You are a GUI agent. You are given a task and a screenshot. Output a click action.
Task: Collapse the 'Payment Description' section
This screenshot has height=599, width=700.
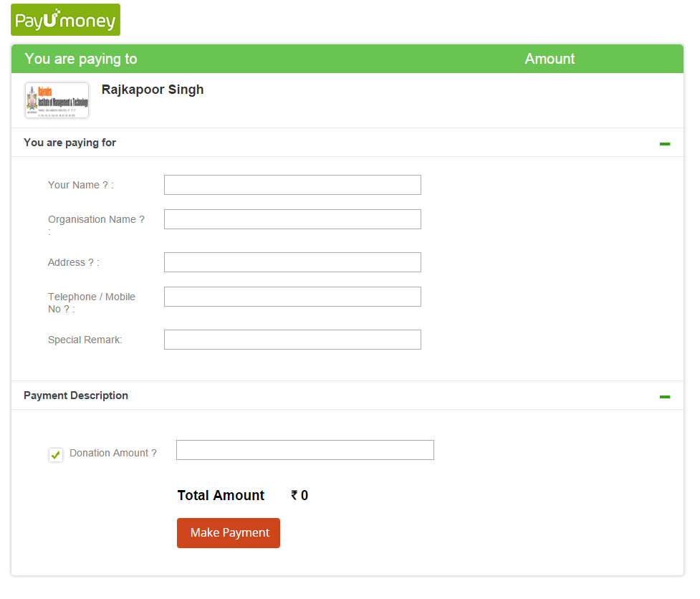[665, 396]
